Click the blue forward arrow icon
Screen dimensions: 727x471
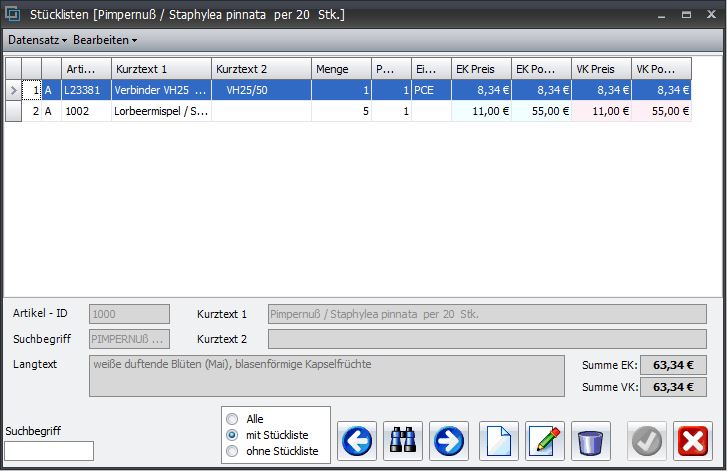[449, 441]
